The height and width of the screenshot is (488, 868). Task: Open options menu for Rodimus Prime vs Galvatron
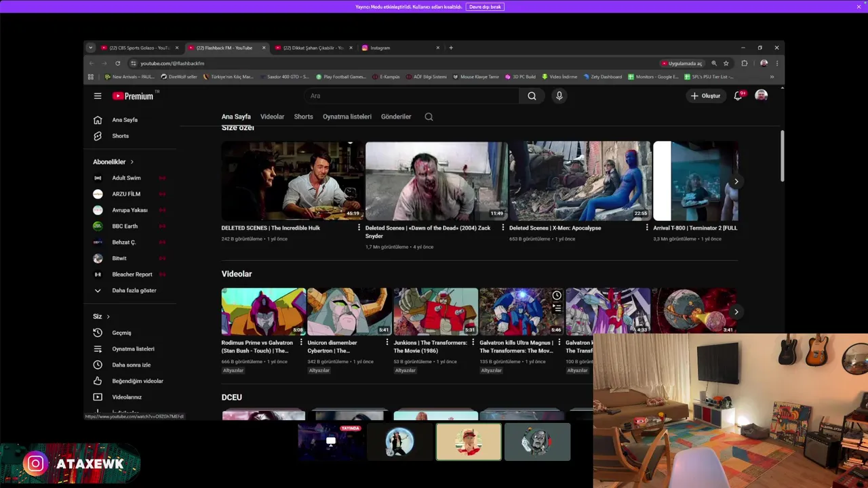(301, 343)
